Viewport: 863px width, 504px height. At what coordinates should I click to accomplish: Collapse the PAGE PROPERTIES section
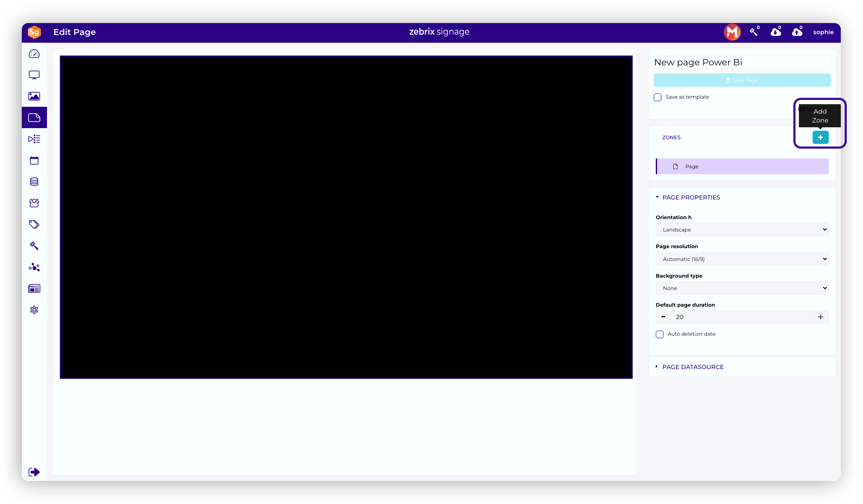[691, 197]
